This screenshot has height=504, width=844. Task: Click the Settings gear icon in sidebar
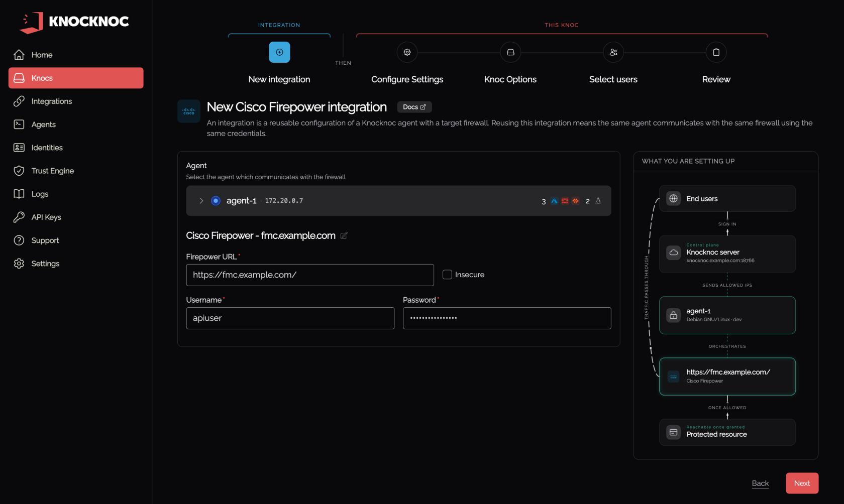(19, 264)
